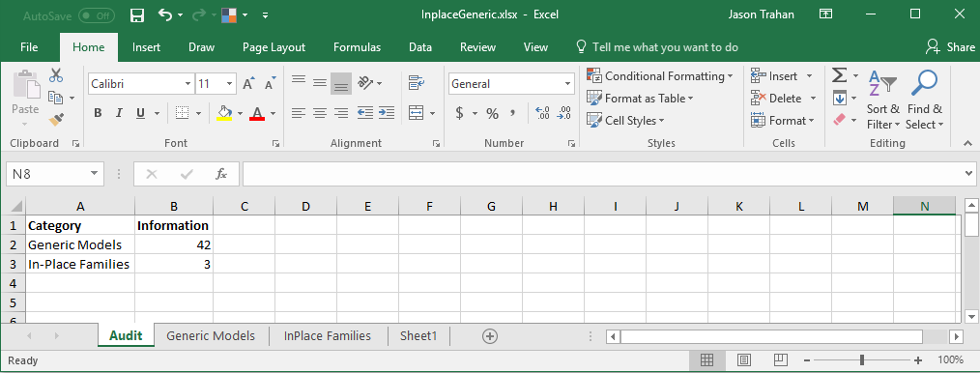Copy the selected cells
The height and width of the screenshot is (373, 980).
pyautogui.click(x=56, y=98)
